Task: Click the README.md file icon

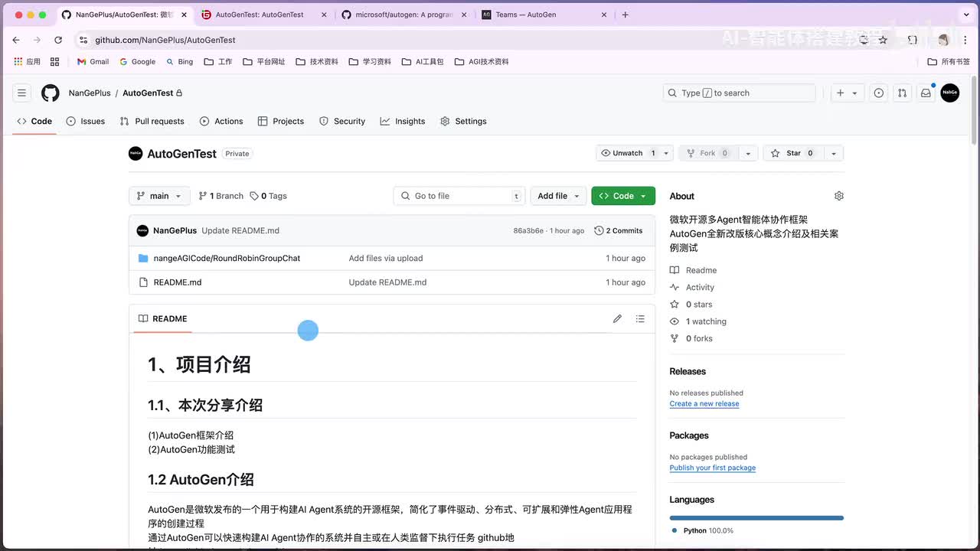Action: pyautogui.click(x=143, y=282)
